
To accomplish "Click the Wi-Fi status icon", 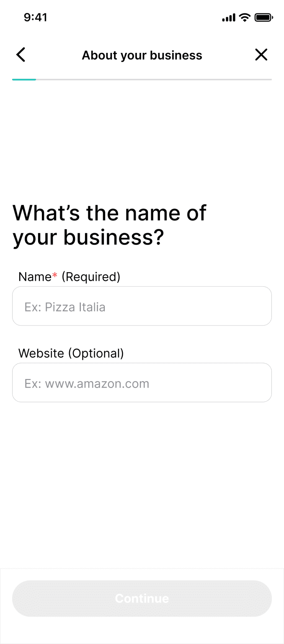I will click(x=245, y=18).
